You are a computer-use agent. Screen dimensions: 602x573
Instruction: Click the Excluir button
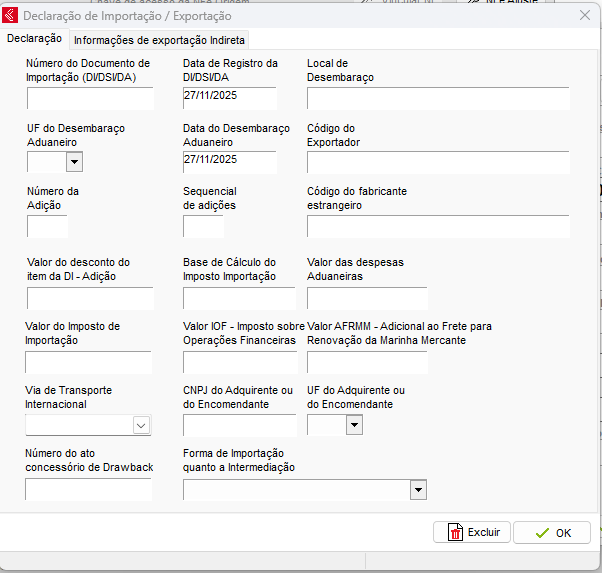point(472,532)
